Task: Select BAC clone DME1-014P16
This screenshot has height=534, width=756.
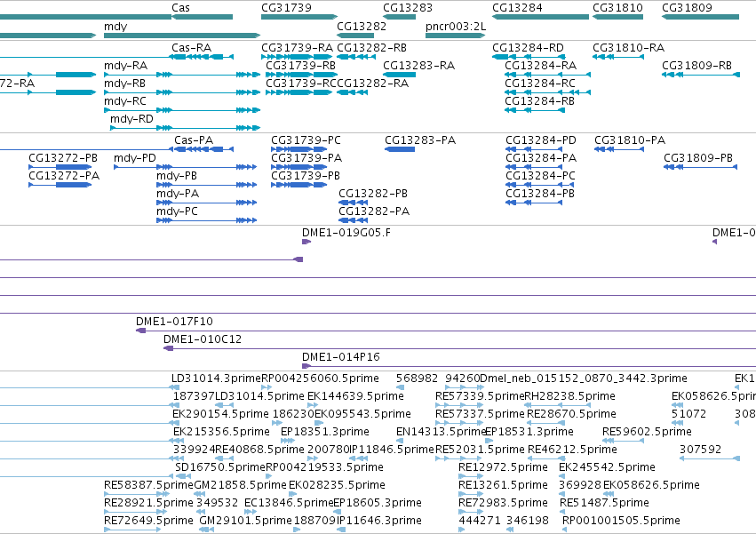Action: [340, 357]
